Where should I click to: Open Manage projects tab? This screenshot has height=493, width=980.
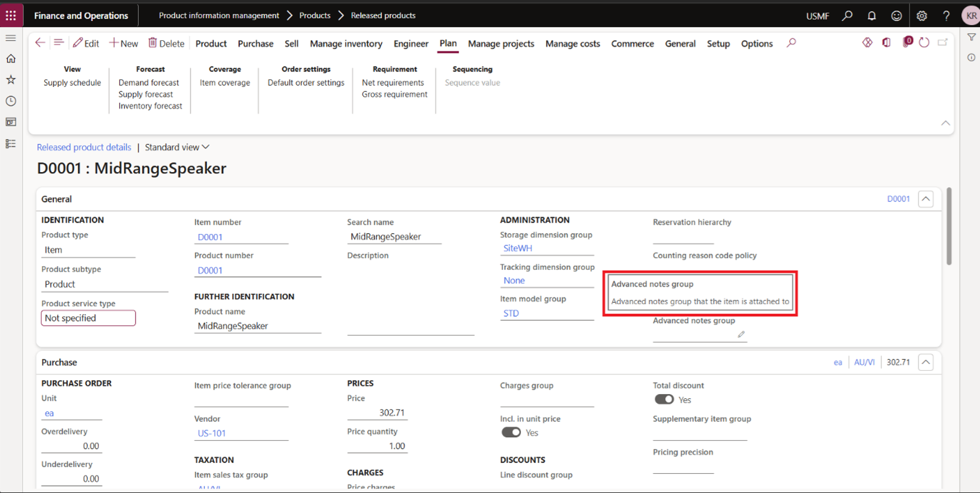click(x=501, y=44)
